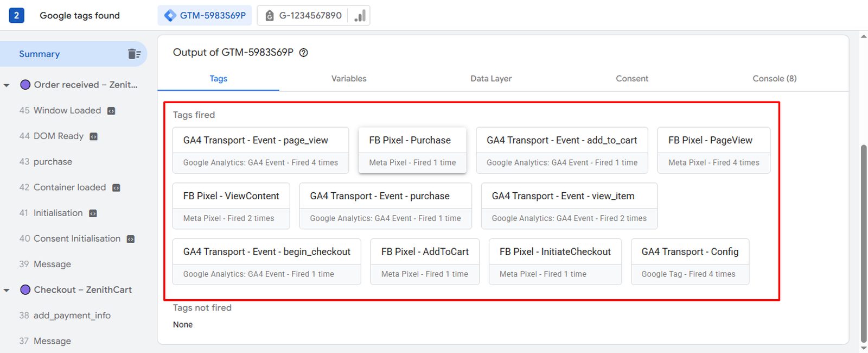This screenshot has width=868, height=353.
Task: Click the blue badge showing 2 tags found
Action: click(16, 15)
